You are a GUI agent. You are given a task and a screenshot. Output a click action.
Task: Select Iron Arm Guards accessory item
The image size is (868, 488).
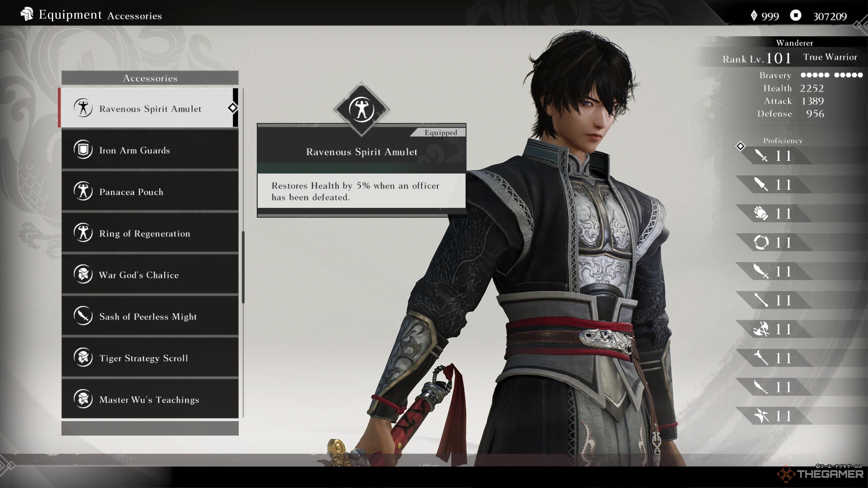coord(150,150)
